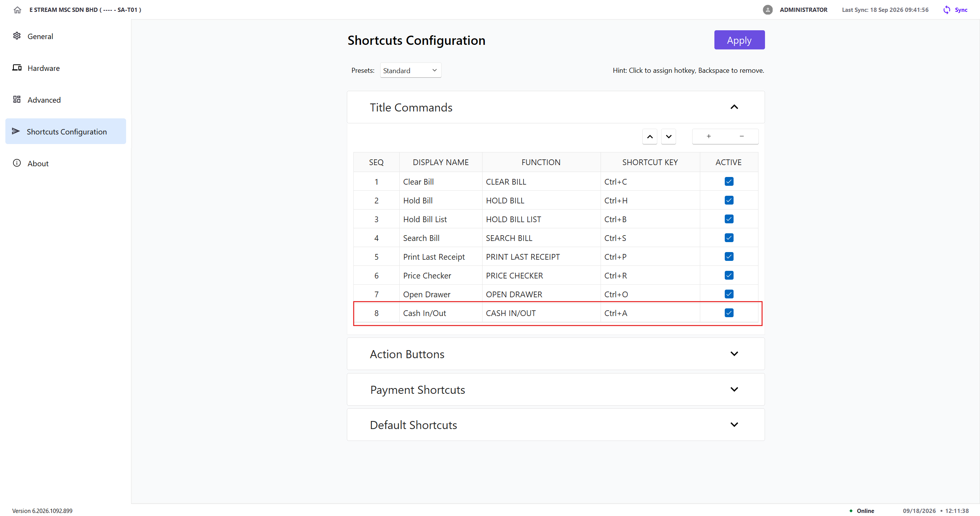980x516 pixels.
Task: Open the About page
Action: (x=66, y=163)
